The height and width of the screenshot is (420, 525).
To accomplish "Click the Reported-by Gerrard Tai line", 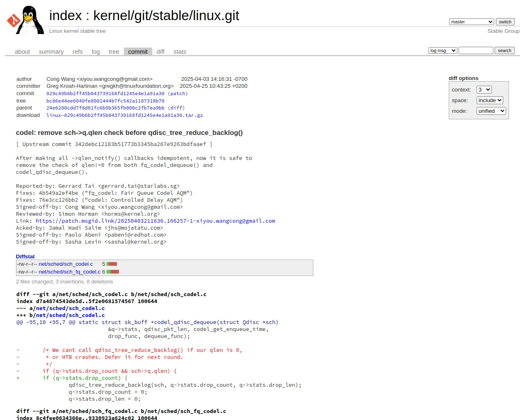I will coord(98,186).
